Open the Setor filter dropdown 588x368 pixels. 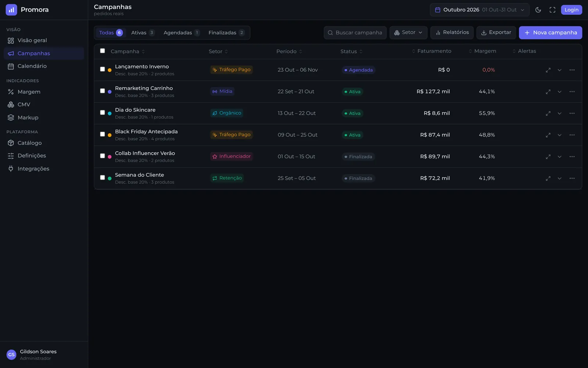[x=408, y=32]
